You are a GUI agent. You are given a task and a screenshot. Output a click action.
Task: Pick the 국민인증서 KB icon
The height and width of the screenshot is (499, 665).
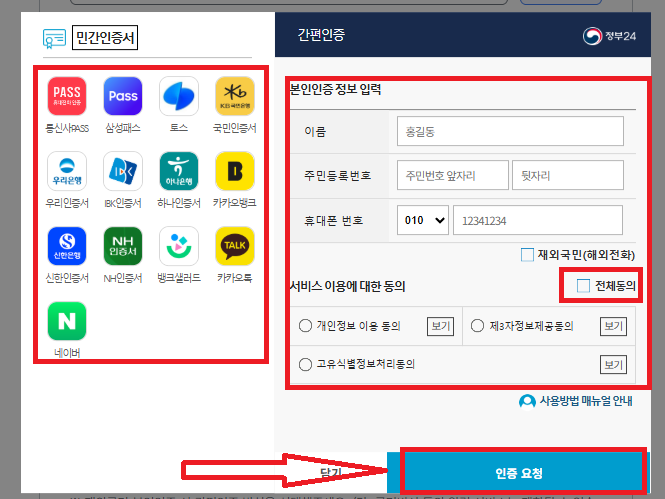point(235,96)
